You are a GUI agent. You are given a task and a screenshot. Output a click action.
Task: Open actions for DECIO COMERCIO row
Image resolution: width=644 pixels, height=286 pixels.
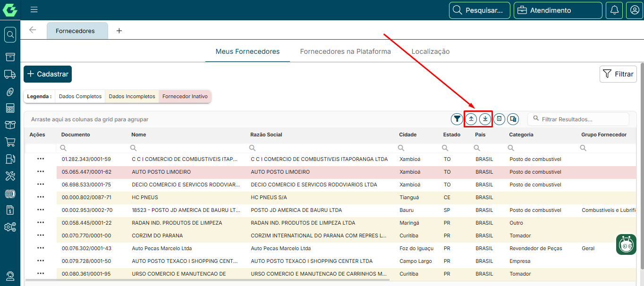coord(41,185)
